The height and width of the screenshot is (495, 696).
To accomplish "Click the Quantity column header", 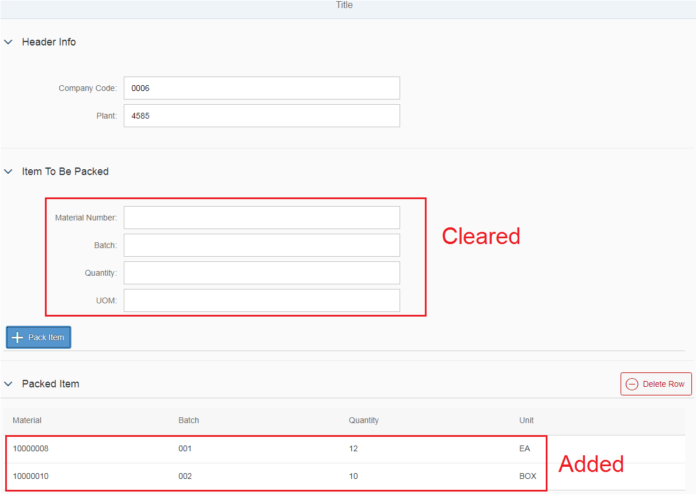I will pyautogui.click(x=364, y=420).
